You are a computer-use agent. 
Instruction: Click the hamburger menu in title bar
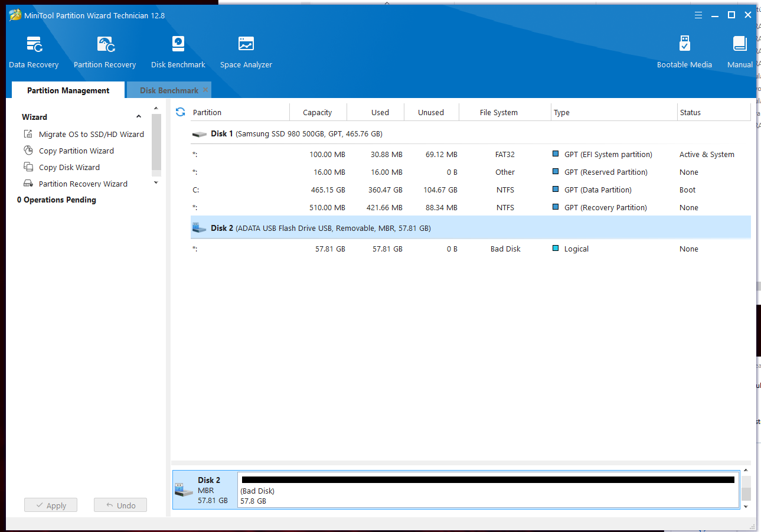tap(698, 15)
